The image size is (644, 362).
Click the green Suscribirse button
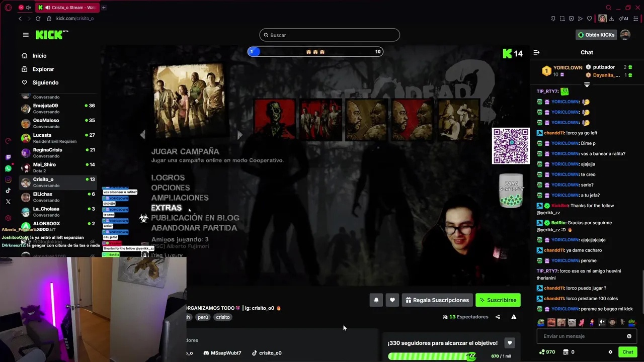[498, 300]
